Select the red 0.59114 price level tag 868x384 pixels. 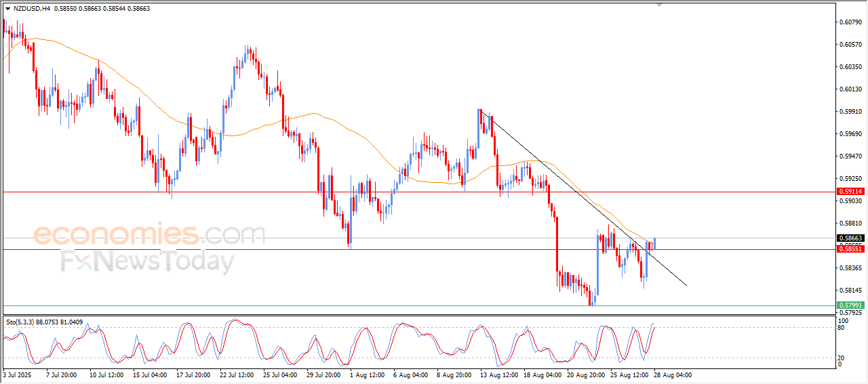(851, 192)
